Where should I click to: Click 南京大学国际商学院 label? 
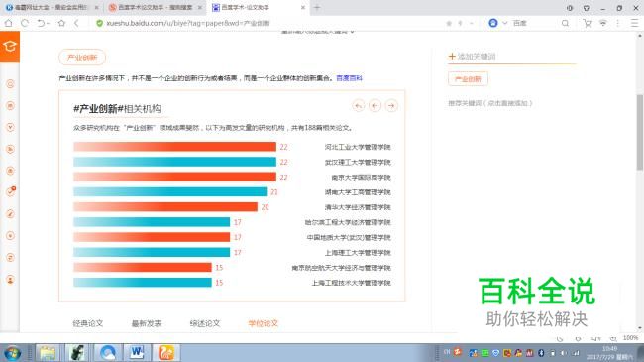pos(361,178)
